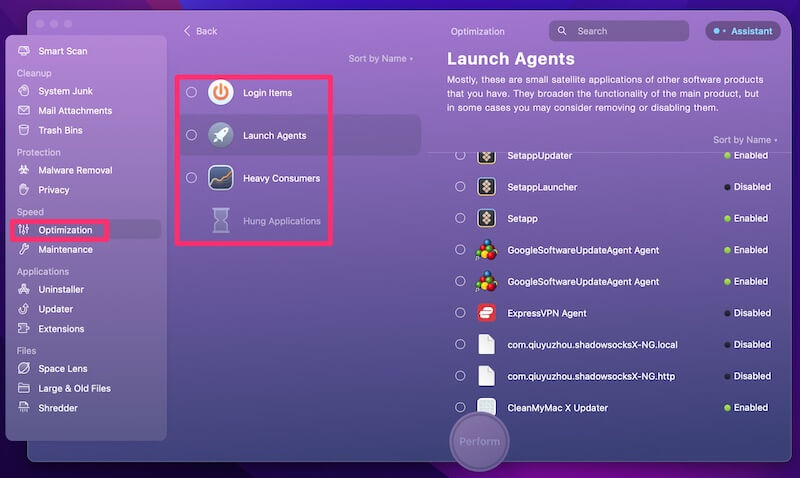Change ExpressVPN Agent Disabled status

[x=748, y=313]
